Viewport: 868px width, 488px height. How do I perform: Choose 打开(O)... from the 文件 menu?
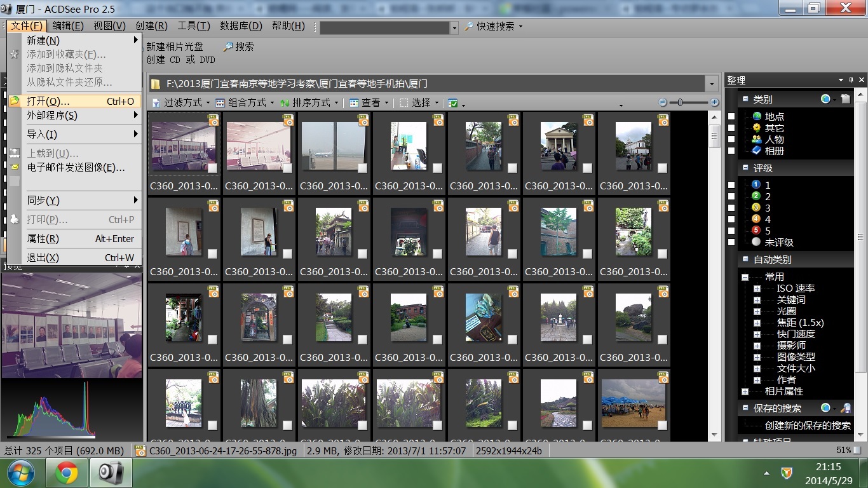pos(75,101)
